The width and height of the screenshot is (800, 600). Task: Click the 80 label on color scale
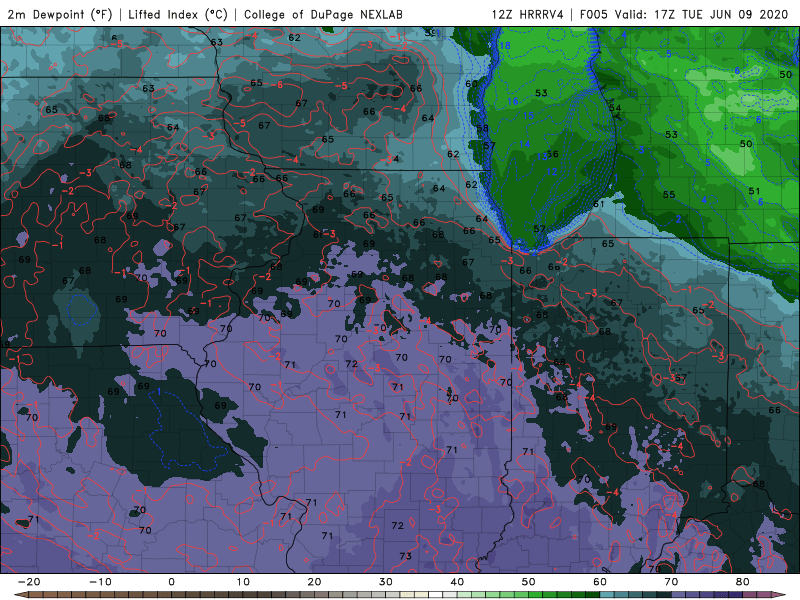[743, 582]
